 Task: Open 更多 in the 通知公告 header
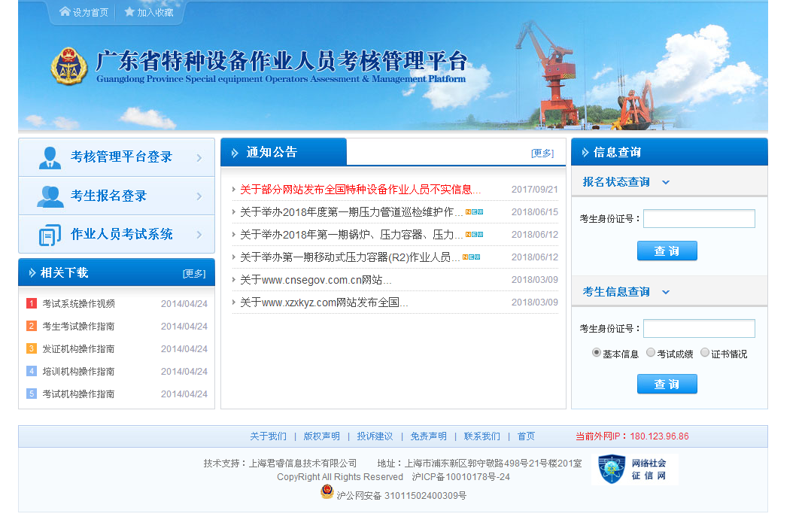tap(542, 153)
